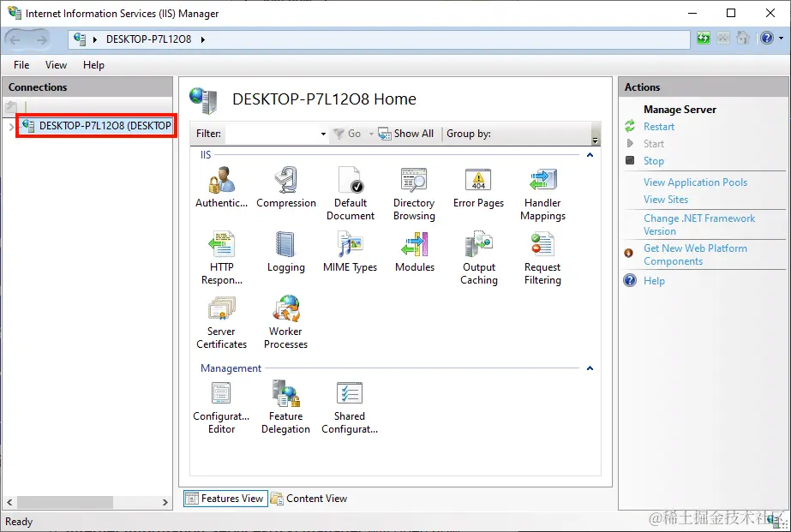Open HTTP Response Headers feature
The width and height of the screenshot is (791, 532).
[221, 258]
